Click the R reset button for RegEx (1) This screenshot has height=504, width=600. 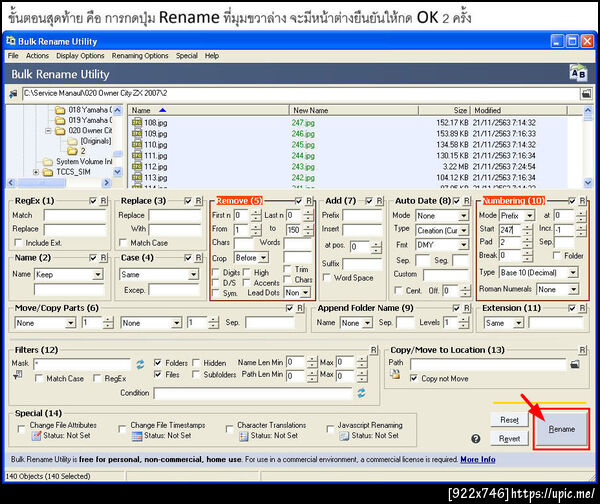103,201
